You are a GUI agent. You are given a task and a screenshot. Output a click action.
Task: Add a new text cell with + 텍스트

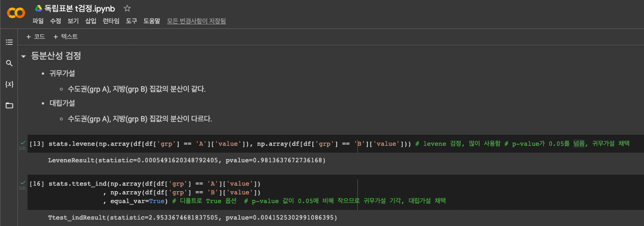click(x=65, y=37)
